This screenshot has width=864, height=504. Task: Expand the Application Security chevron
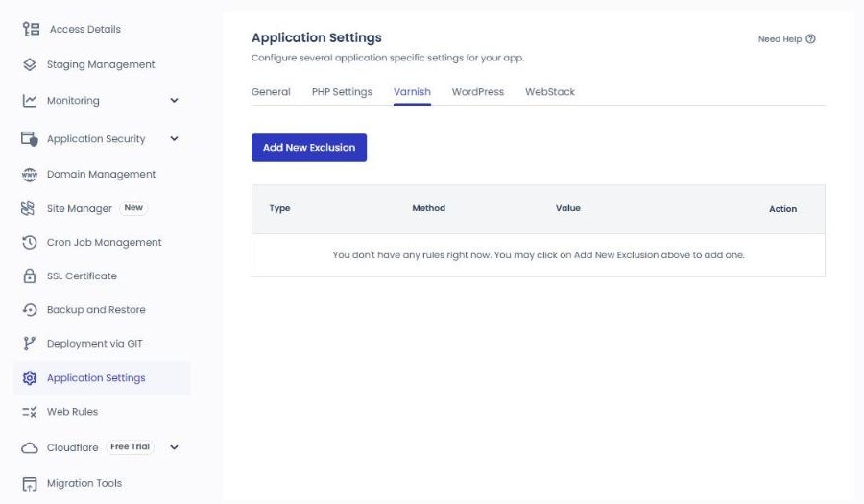174,139
